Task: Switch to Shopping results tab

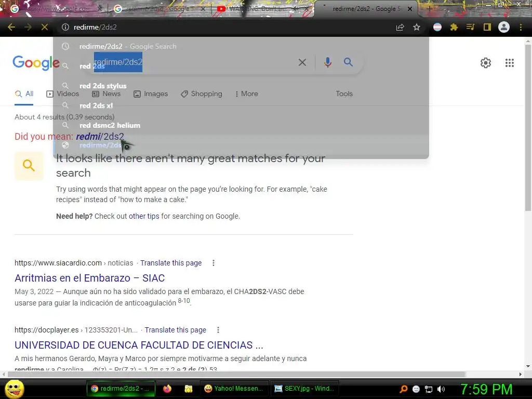Action: (202, 94)
